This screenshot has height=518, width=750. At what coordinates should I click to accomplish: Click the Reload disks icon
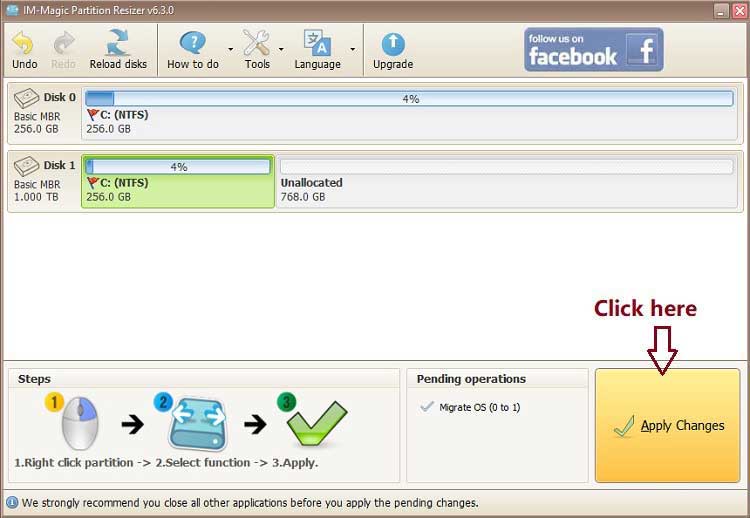click(x=118, y=42)
